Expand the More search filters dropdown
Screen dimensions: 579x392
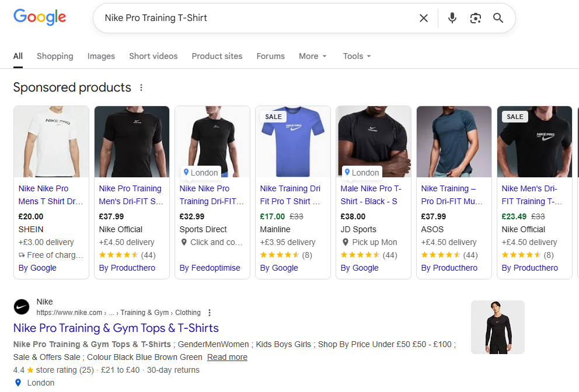313,57
